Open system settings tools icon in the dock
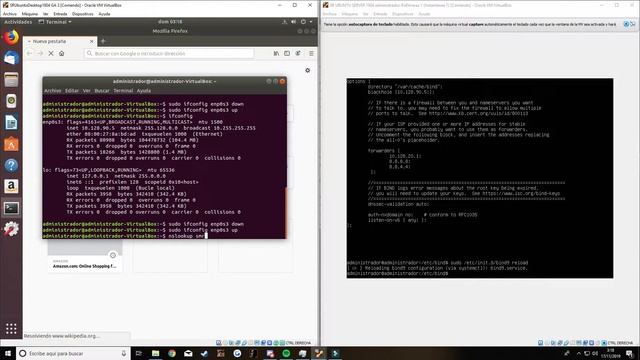Image resolution: width=640 pixels, height=360 pixels. [11, 229]
